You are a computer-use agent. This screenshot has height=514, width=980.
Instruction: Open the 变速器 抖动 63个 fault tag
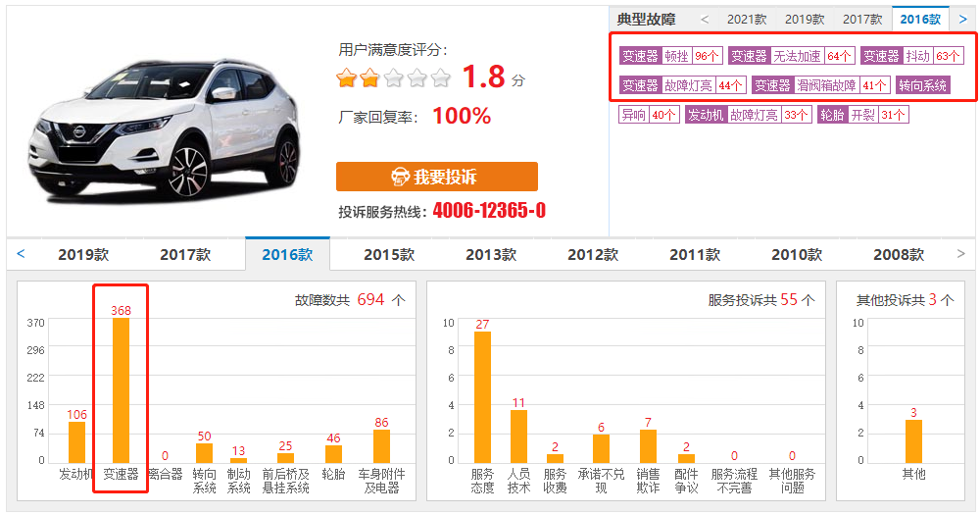(x=911, y=56)
